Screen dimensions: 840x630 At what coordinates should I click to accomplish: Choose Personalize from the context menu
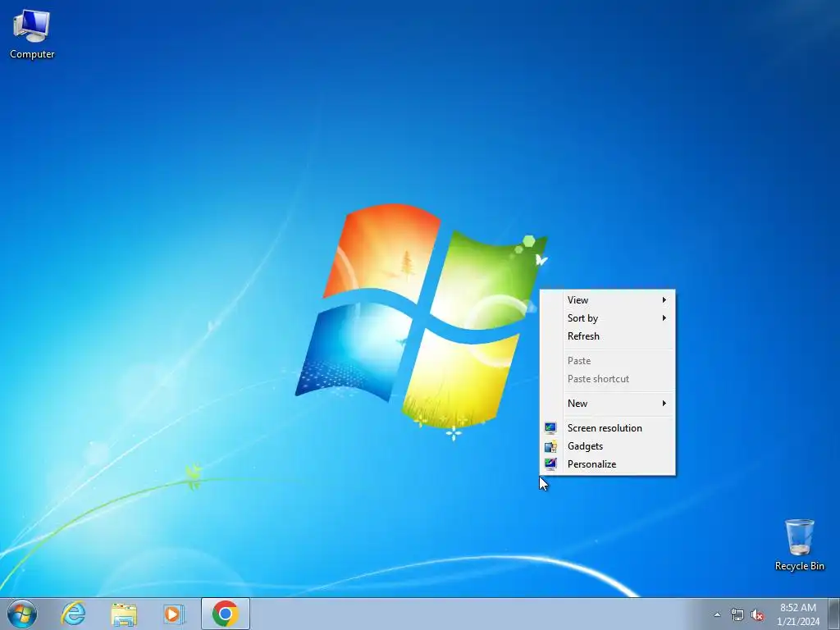pyautogui.click(x=608, y=464)
